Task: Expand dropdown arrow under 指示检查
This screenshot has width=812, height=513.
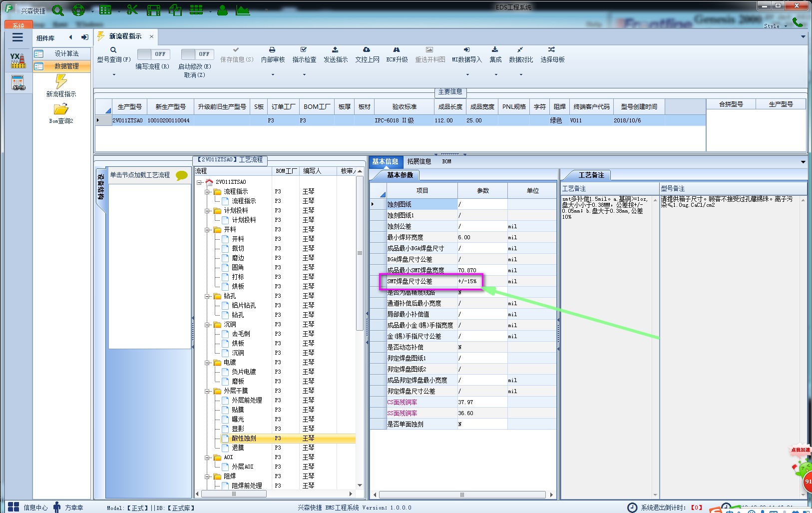Action: tap(304, 75)
